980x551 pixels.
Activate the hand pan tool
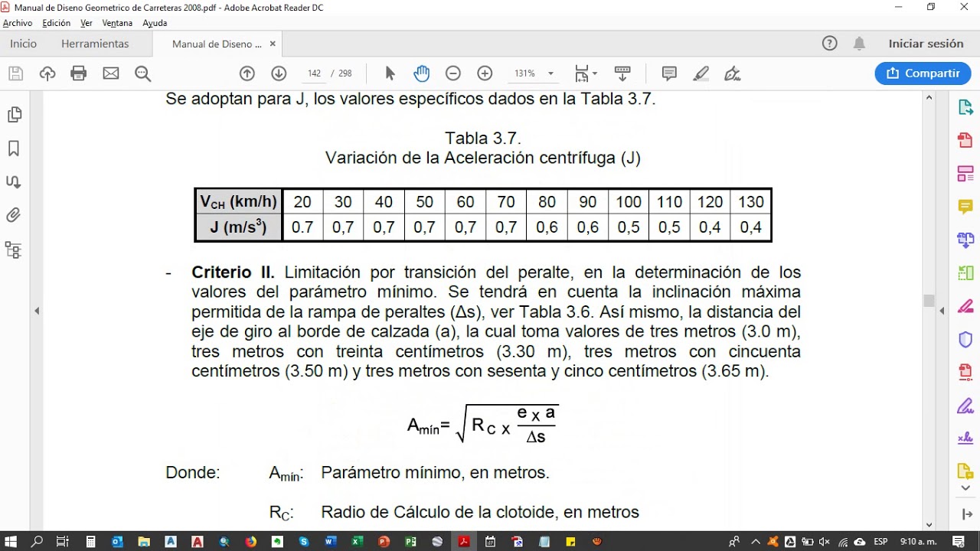422,73
